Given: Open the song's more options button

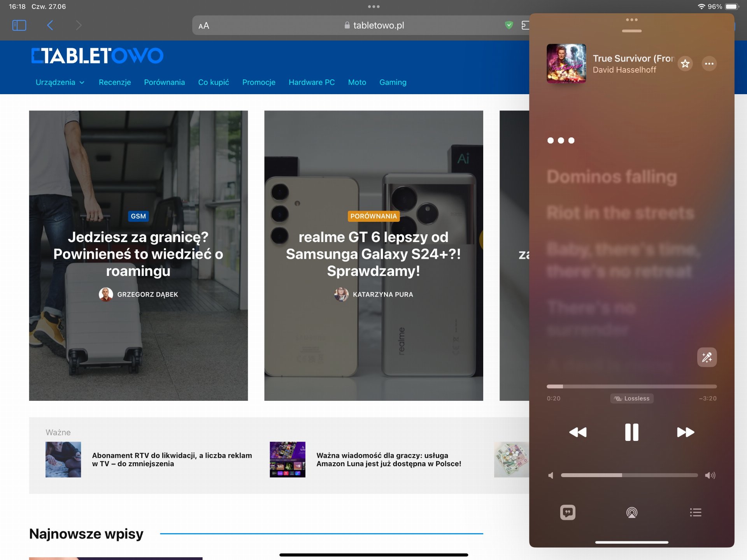Looking at the screenshot, I should click(x=709, y=63).
